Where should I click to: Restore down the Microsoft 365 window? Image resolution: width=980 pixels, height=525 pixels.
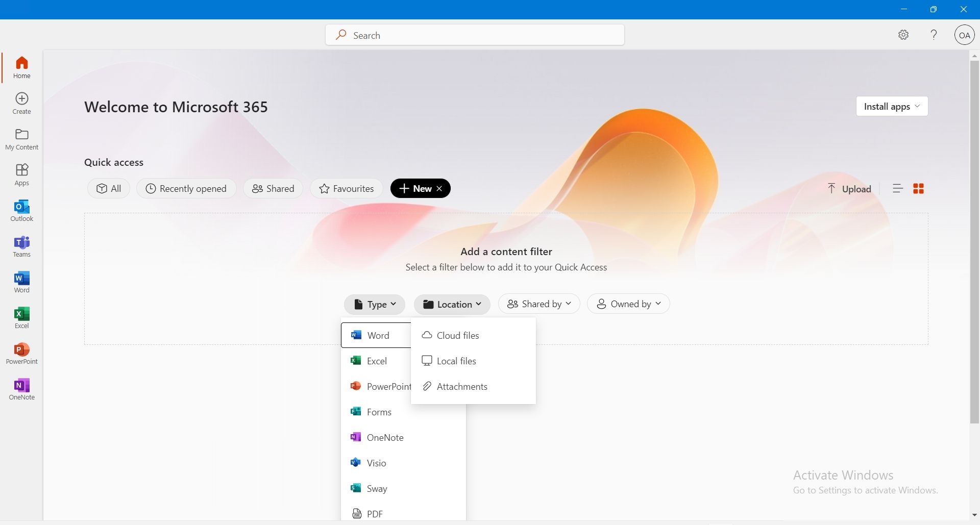coord(934,9)
